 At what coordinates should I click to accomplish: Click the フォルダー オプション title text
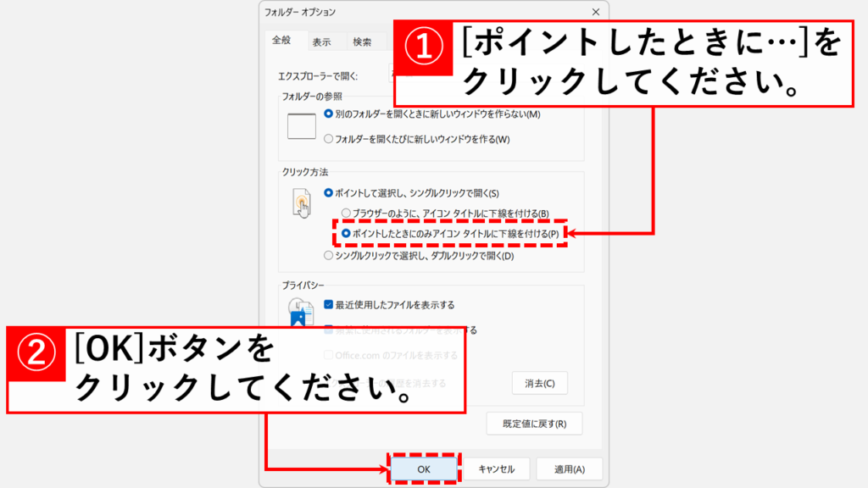coord(300,12)
